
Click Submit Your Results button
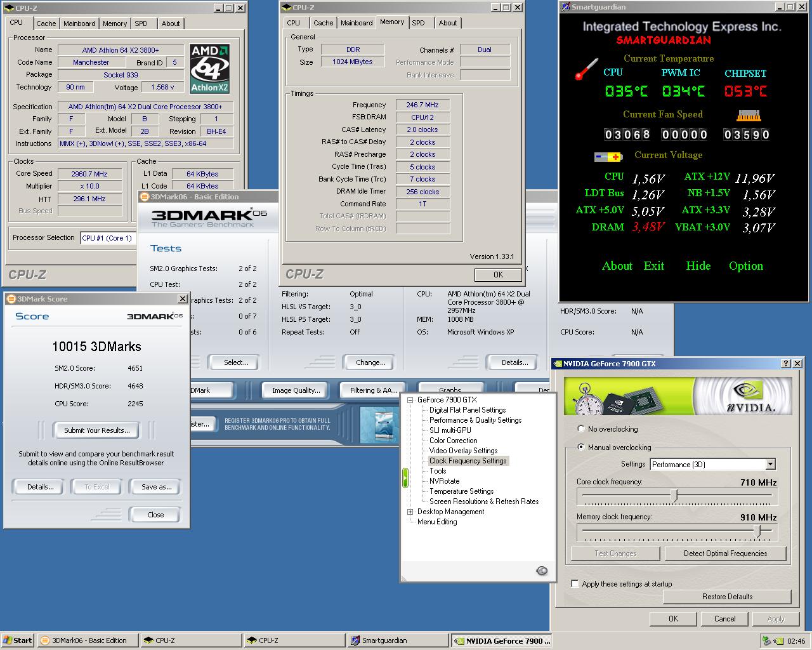97,430
